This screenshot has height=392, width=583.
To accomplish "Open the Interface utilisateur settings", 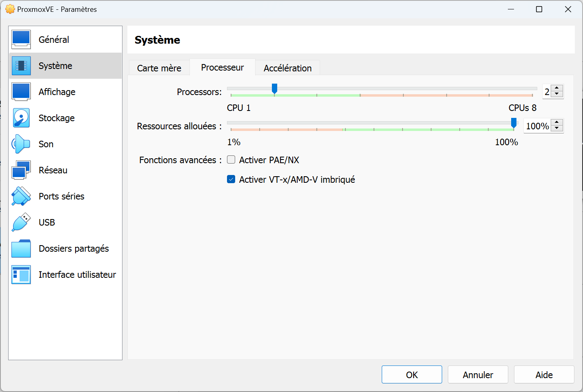I will click(x=77, y=274).
